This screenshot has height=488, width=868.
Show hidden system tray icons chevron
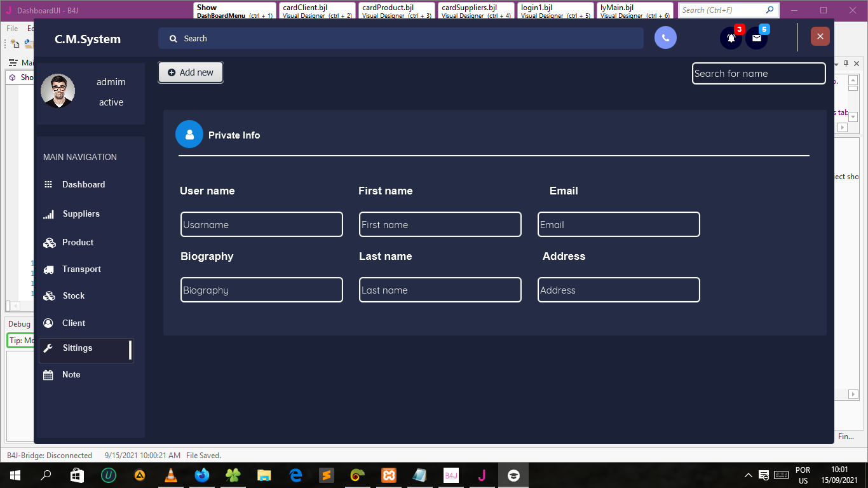(749, 475)
